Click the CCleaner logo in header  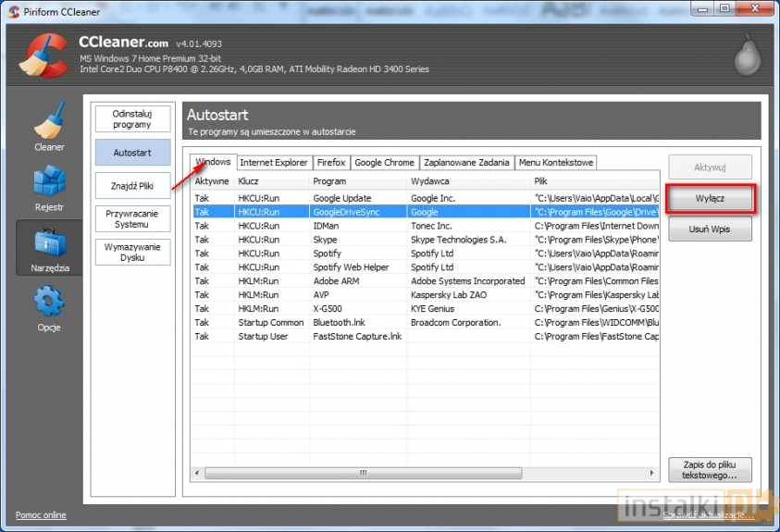[43, 56]
